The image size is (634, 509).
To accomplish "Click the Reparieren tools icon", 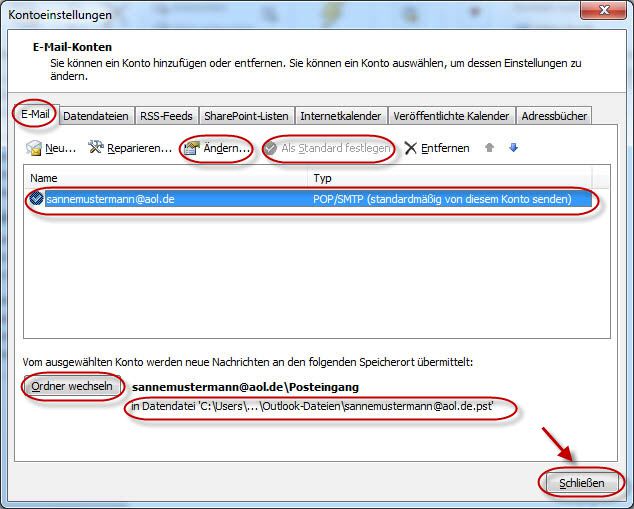I will [96, 148].
